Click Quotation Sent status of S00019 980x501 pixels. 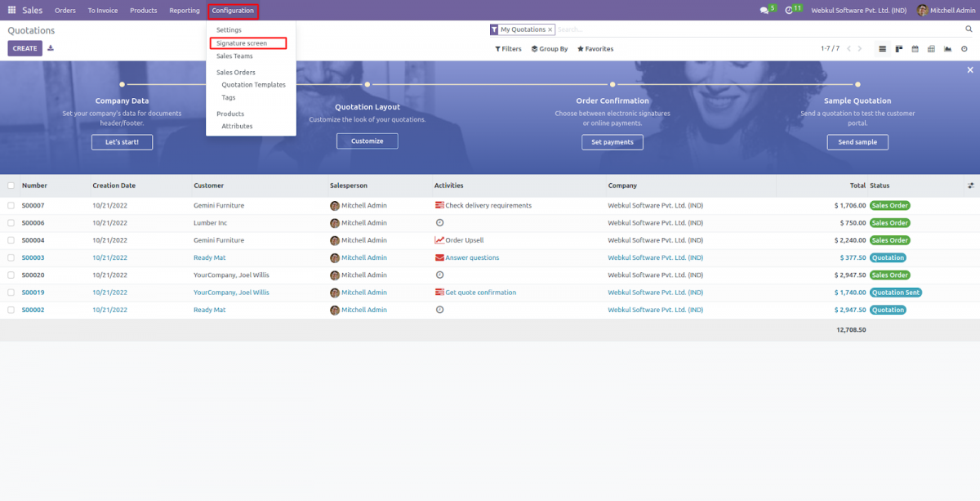[896, 293]
